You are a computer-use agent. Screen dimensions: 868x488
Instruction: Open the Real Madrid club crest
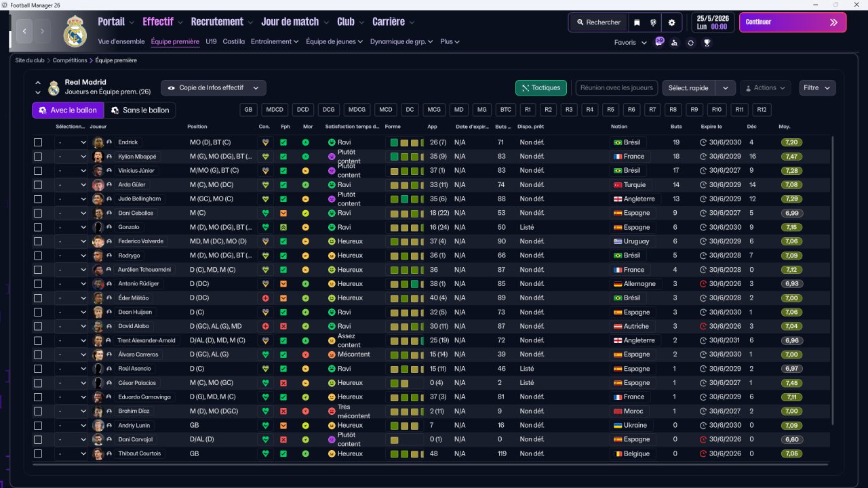pyautogui.click(x=75, y=31)
